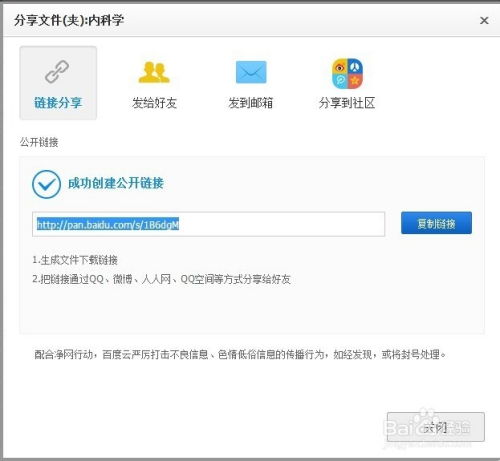Click the dialog title 分享文件(夹):内科学
Viewport: 500px width, 461px height.
coord(69,20)
